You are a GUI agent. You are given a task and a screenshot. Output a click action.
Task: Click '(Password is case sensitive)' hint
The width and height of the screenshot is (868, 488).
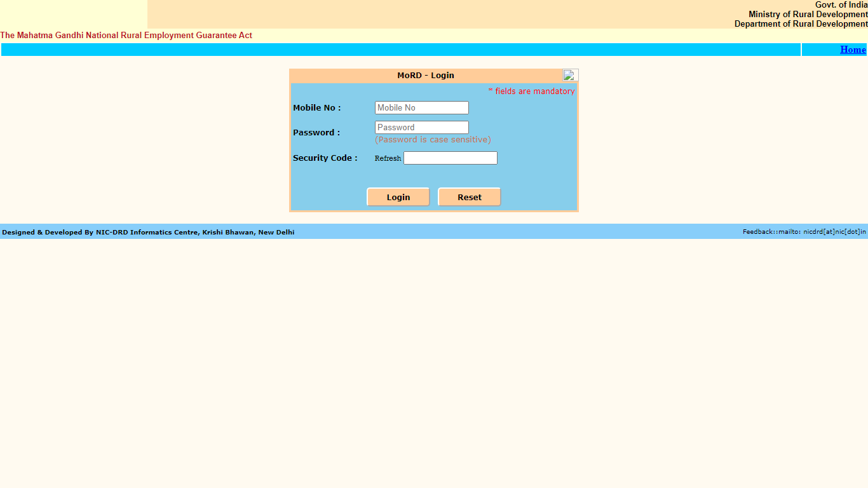[x=433, y=140]
